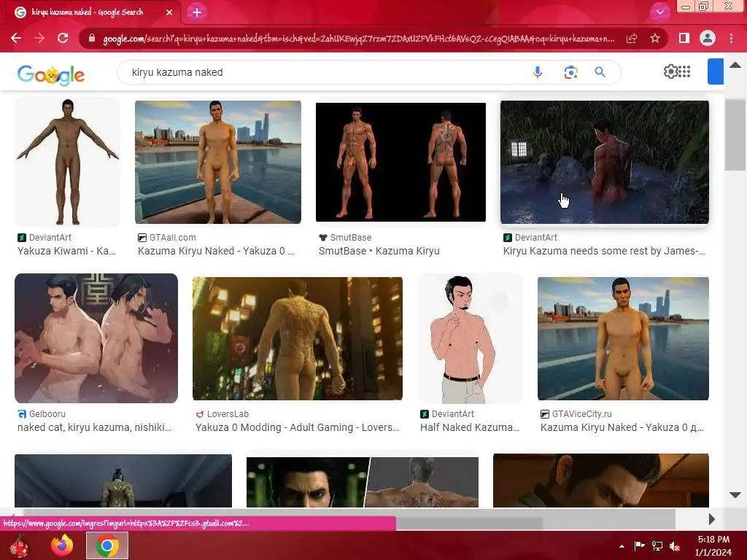Open the Google apps grid
The image size is (747, 560).
tap(684, 71)
